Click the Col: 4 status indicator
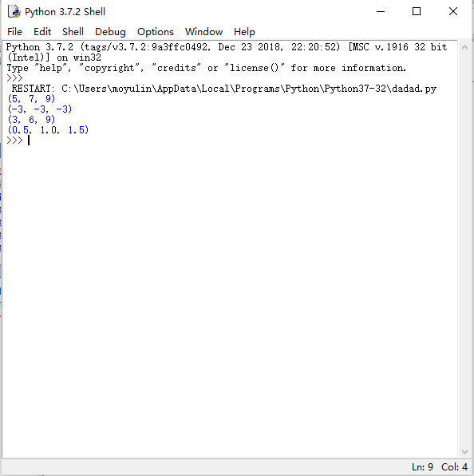Image resolution: width=474 pixels, height=476 pixels. (x=454, y=466)
